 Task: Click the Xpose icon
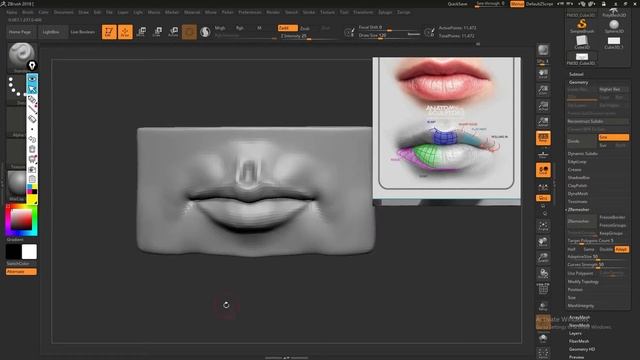(x=543, y=353)
